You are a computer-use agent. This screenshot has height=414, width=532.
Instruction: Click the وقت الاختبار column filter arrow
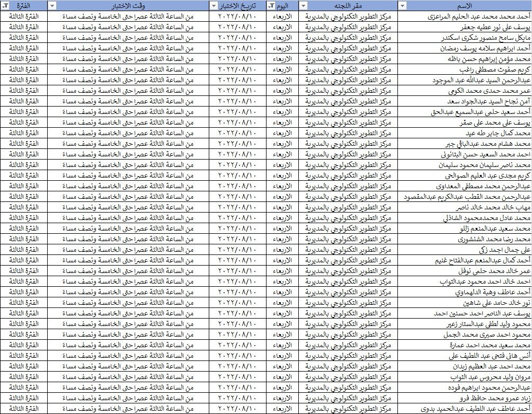pyautogui.click(x=52, y=5)
